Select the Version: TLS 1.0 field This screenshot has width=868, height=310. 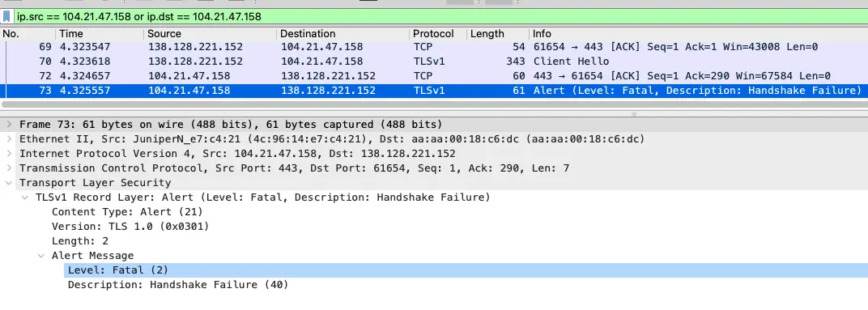point(130,227)
